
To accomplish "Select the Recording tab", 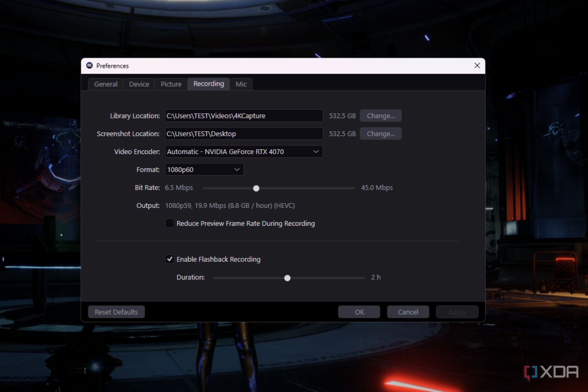I will pyautogui.click(x=209, y=84).
